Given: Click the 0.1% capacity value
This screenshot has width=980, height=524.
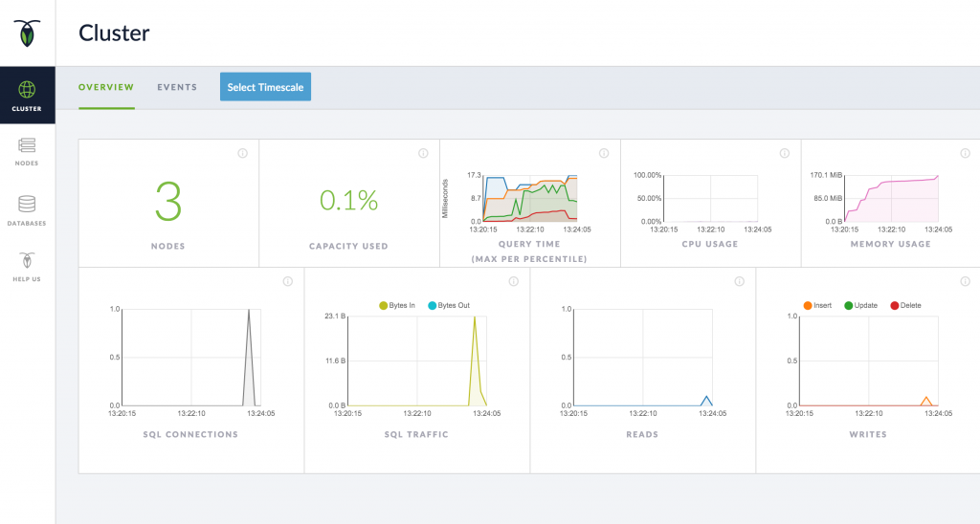Looking at the screenshot, I should (x=348, y=201).
